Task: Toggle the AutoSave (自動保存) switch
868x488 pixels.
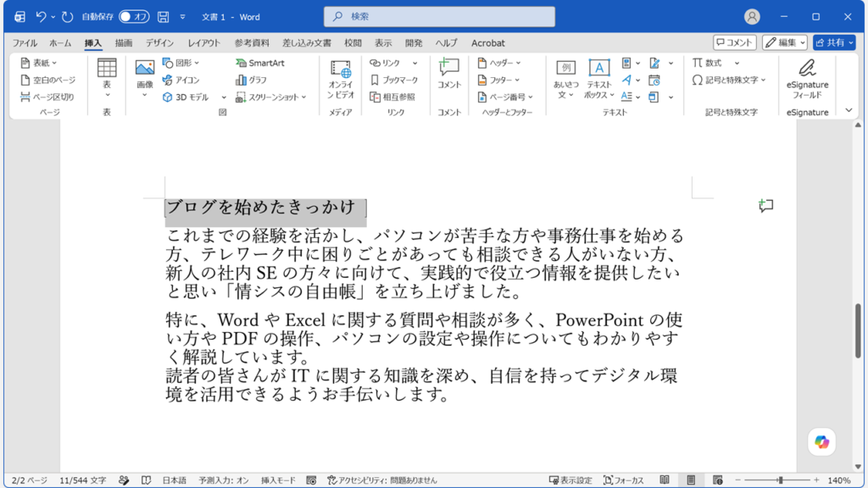Action: [133, 17]
